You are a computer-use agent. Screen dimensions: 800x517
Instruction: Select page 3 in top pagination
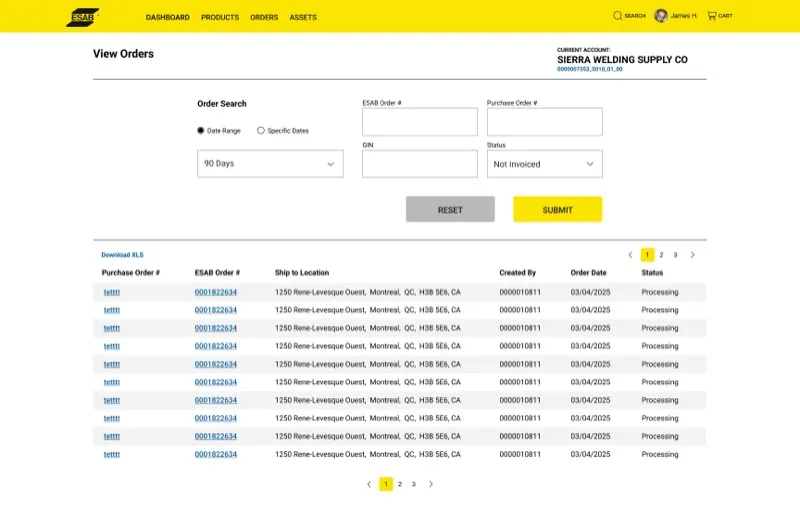tap(675, 255)
